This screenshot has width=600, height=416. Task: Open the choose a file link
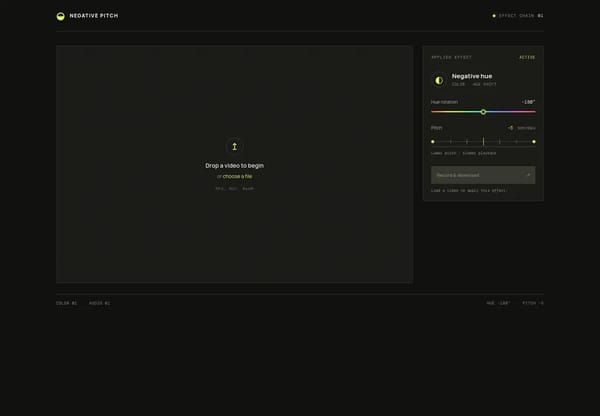click(237, 176)
